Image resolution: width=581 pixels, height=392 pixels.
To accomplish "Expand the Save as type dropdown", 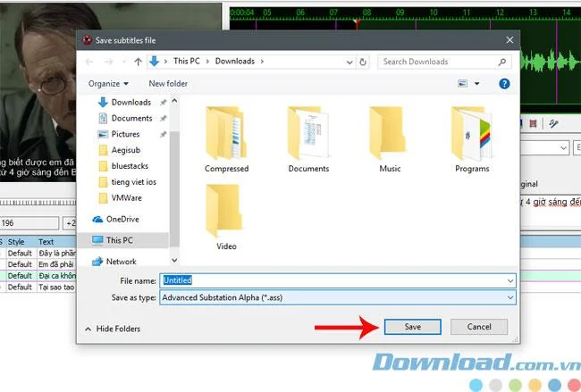I will pos(510,297).
